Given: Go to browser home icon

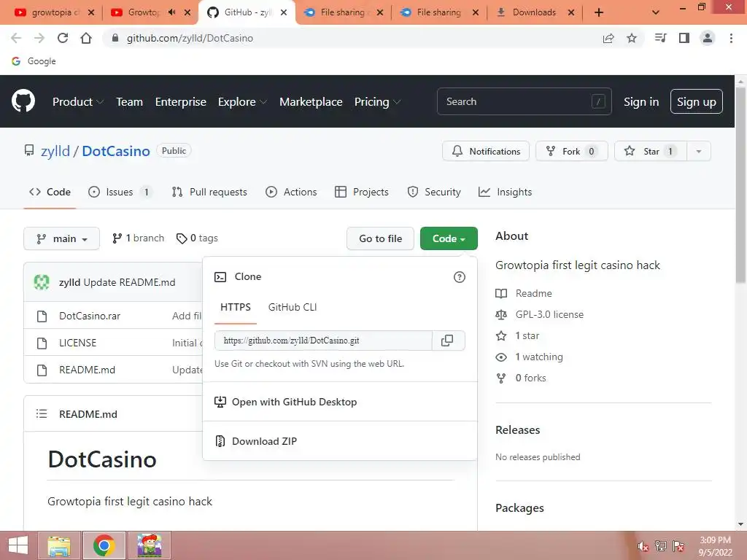Looking at the screenshot, I should [x=86, y=38].
